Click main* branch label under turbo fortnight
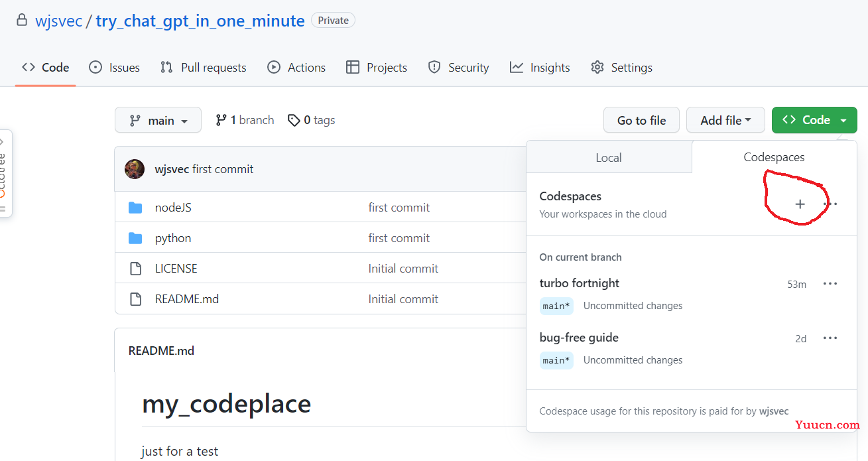Viewport: 868px width, 461px height. coord(556,306)
